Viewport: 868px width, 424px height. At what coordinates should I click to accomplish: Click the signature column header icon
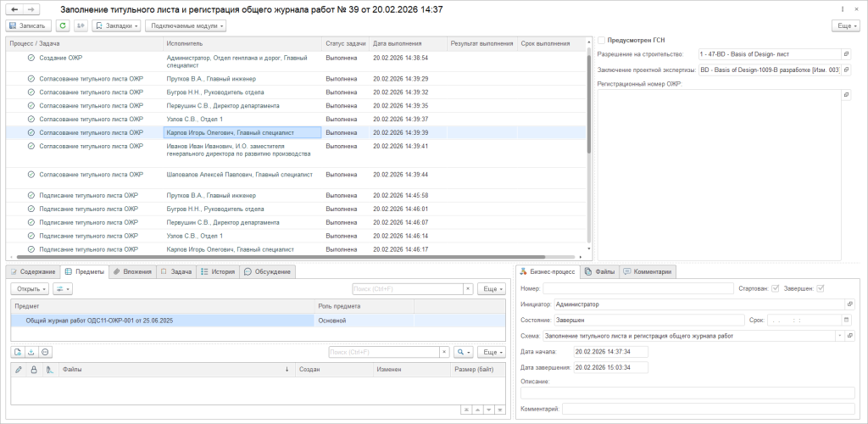pyautogui.click(x=50, y=369)
